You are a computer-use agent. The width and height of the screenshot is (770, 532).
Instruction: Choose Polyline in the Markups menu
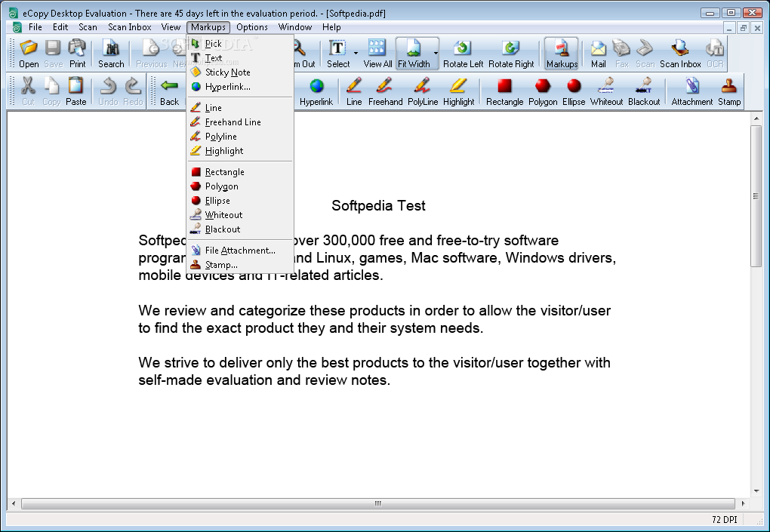coord(240,137)
